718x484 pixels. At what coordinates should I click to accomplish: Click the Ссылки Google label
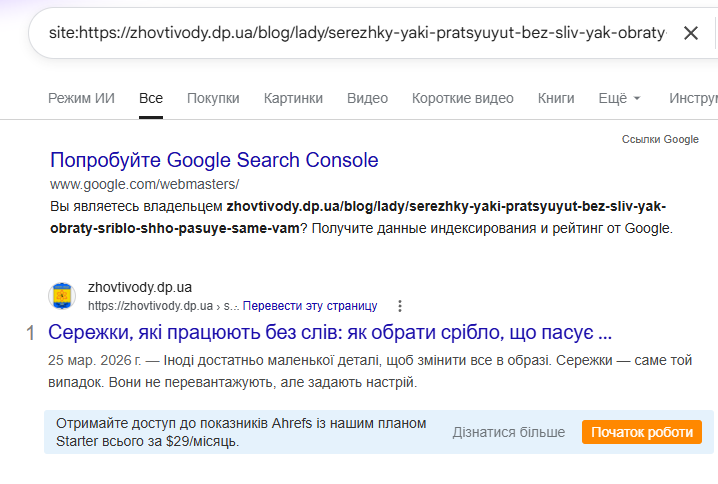660,139
